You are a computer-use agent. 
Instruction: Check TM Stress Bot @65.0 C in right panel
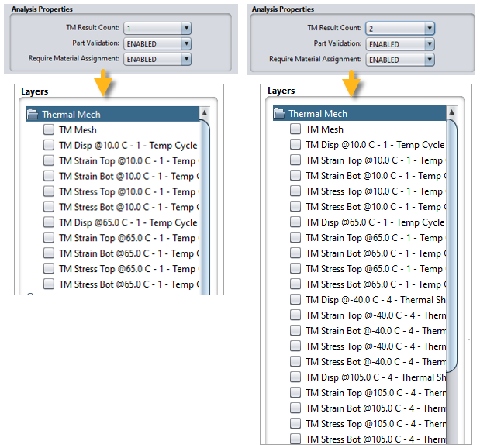click(295, 284)
